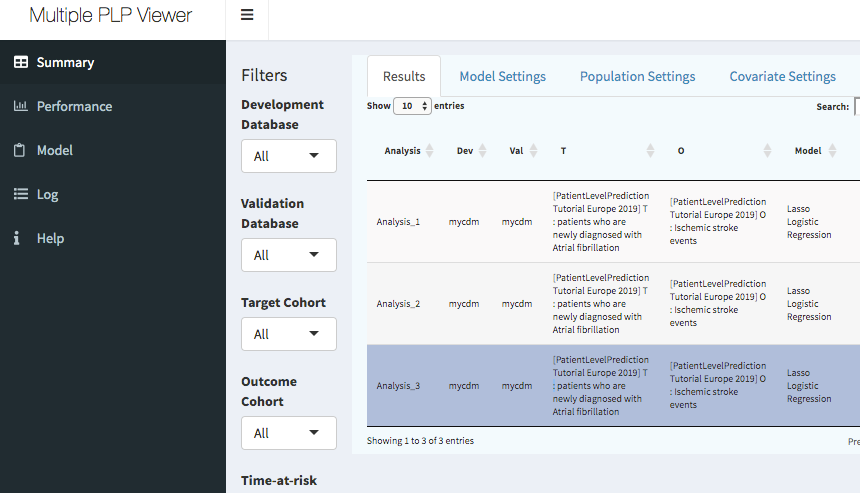Switch to the Model Settings tab
The width and height of the screenshot is (860, 493).
[502, 76]
